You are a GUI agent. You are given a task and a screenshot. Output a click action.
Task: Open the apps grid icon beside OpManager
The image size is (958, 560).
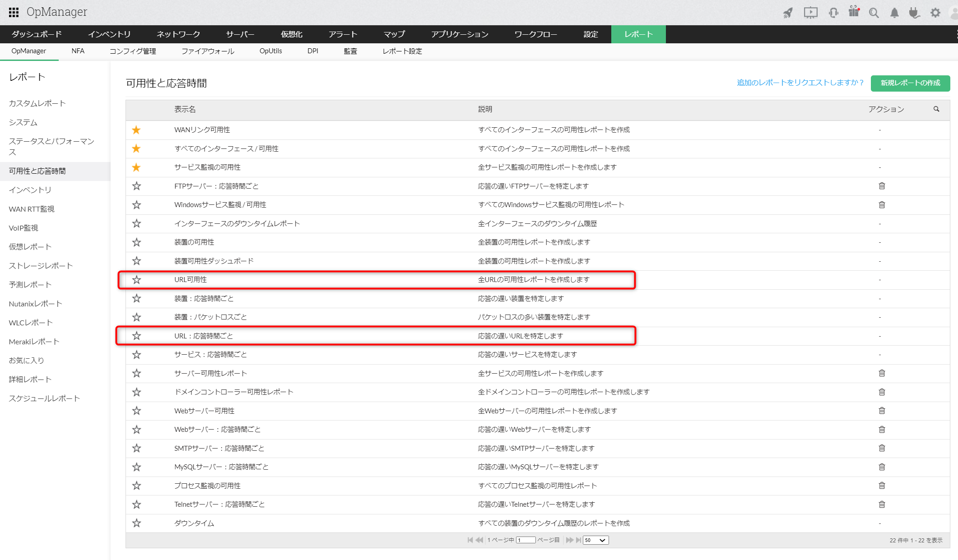[x=14, y=12]
